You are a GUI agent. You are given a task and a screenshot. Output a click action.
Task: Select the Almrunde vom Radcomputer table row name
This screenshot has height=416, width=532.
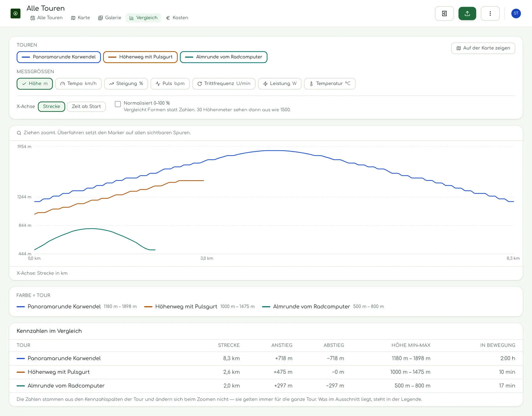pyautogui.click(x=66, y=386)
